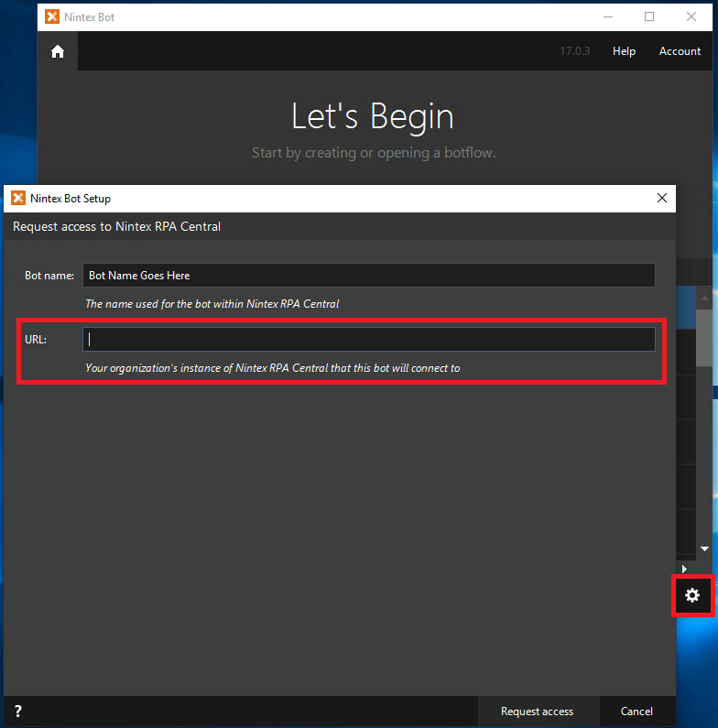The height and width of the screenshot is (728, 718).
Task: Open the Account menu
Action: coord(680,51)
